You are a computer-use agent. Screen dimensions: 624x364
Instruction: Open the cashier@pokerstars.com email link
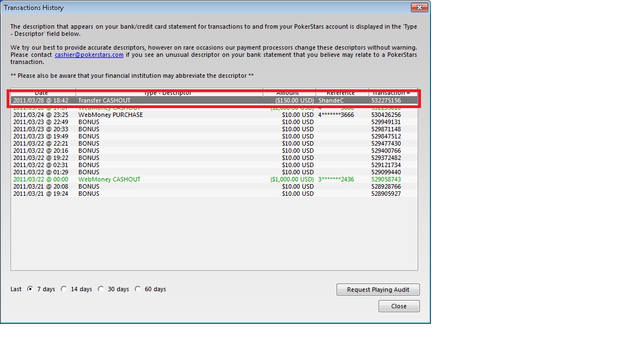89,55
